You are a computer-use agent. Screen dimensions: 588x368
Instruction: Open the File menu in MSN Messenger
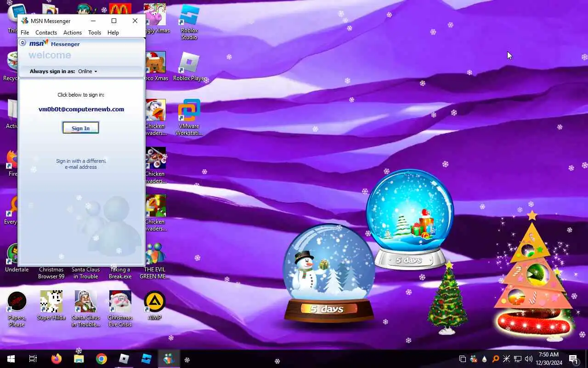tap(25, 33)
